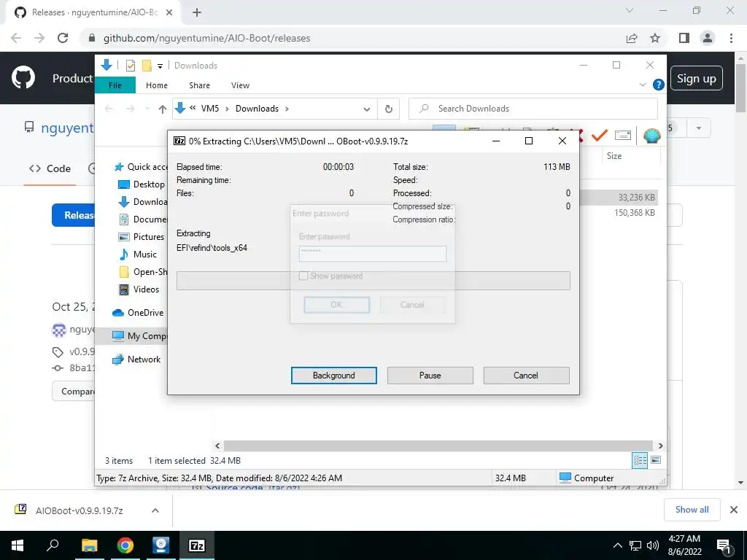Viewport: 747px width, 560px height.
Task: Click Chrome's reload page button
Action: (63, 38)
